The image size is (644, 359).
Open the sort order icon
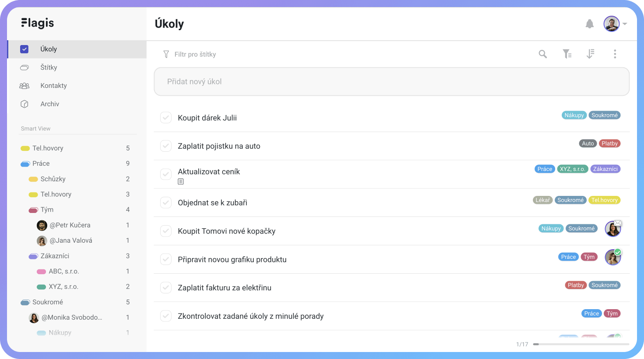(590, 54)
